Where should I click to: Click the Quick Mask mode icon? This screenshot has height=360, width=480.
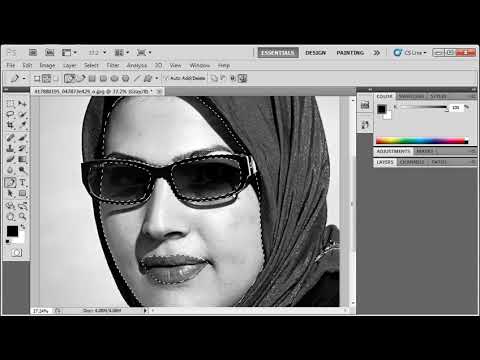tap(16, 252)
